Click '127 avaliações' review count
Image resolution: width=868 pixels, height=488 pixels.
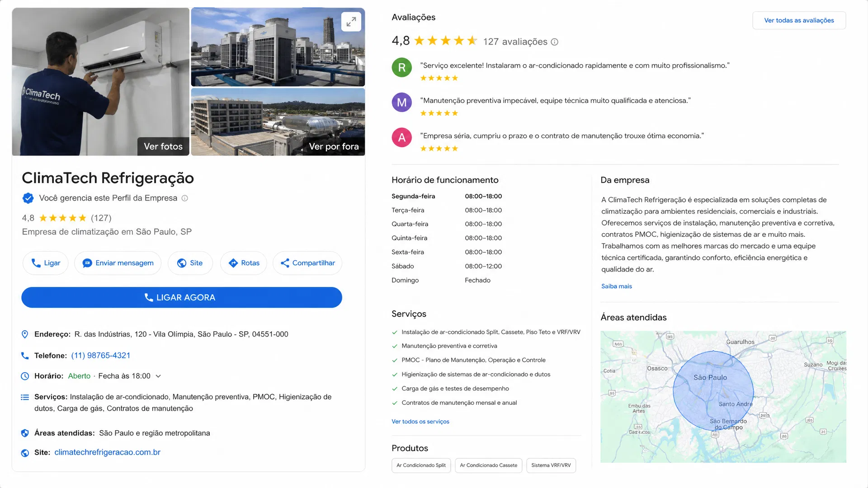click(x=515, y=42)
